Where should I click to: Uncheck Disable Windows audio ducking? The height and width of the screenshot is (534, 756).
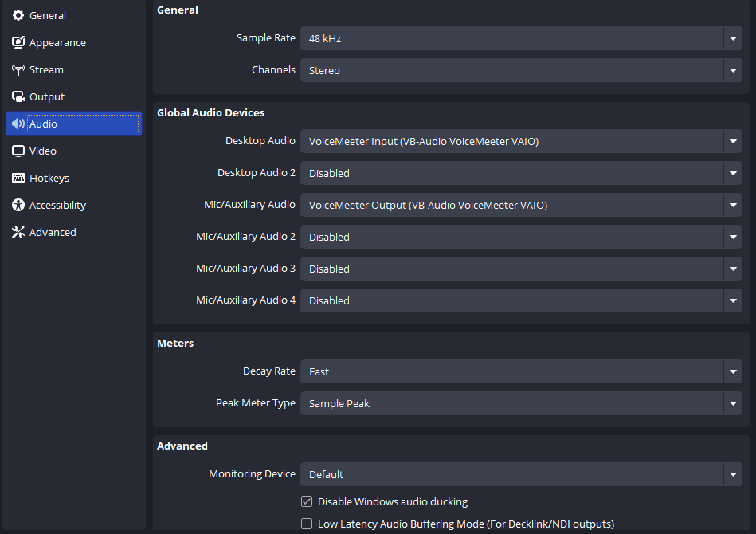[307, 501]
